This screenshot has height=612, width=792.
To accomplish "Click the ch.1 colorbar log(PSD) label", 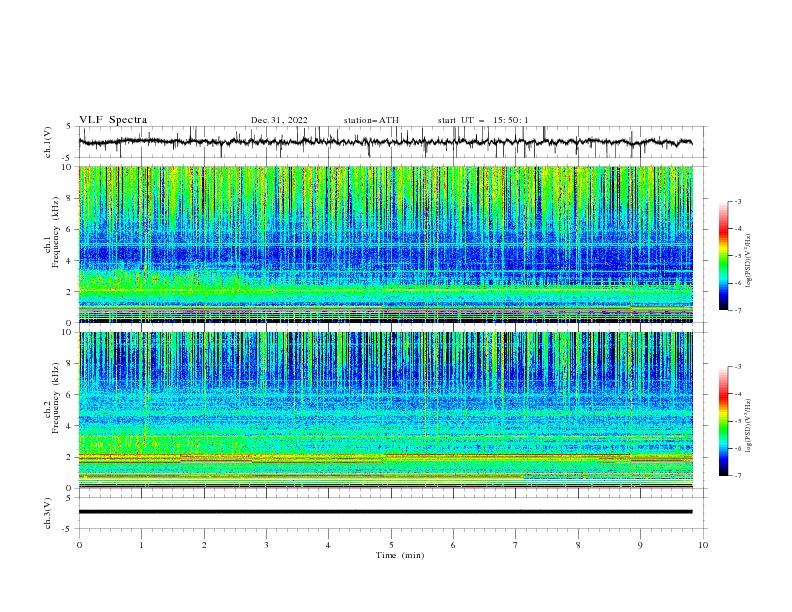I will click(749, 261).
